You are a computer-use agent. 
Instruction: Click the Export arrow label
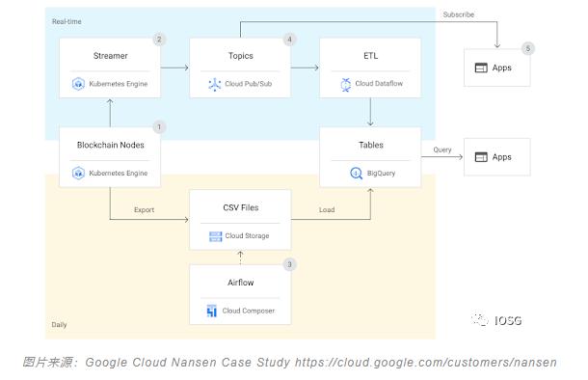pos(144,210)
